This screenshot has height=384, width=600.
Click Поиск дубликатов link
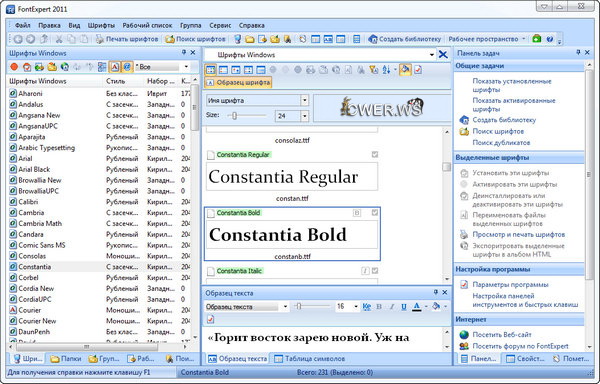click(501, 143)
